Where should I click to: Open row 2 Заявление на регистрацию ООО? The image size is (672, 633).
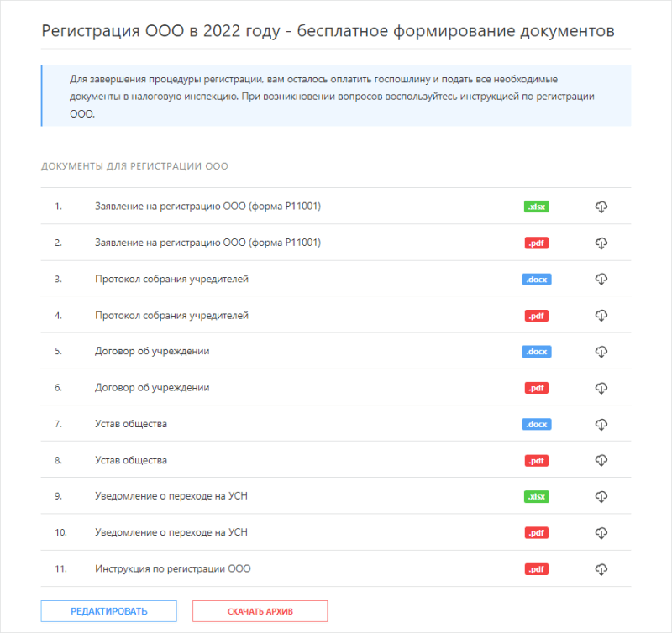click(x=207, y=243)
